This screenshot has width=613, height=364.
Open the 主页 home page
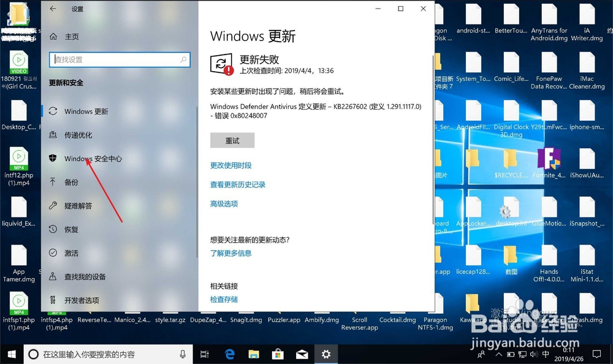(64, 36)
